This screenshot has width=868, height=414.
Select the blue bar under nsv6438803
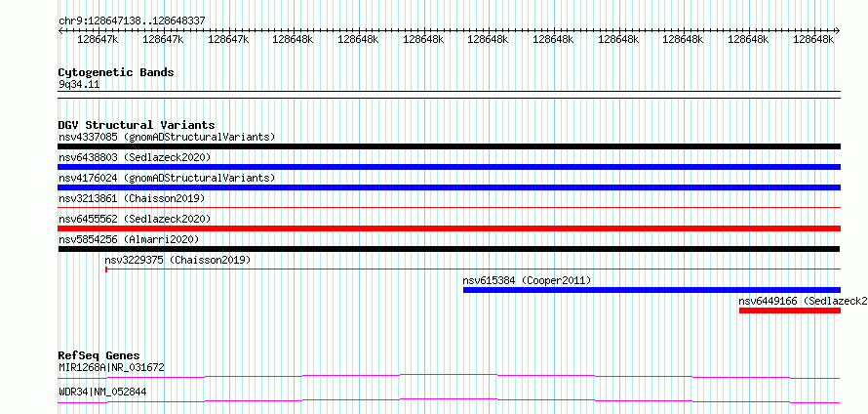click(x=449, y=167)
